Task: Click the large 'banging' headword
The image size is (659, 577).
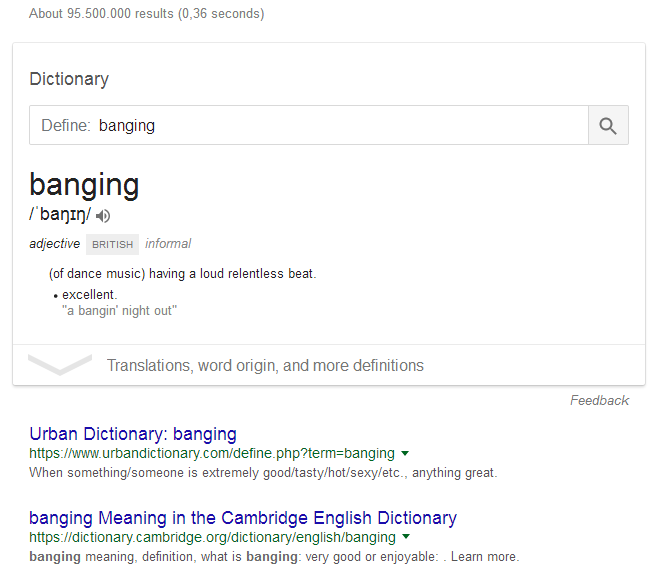Action: [84, 185]
